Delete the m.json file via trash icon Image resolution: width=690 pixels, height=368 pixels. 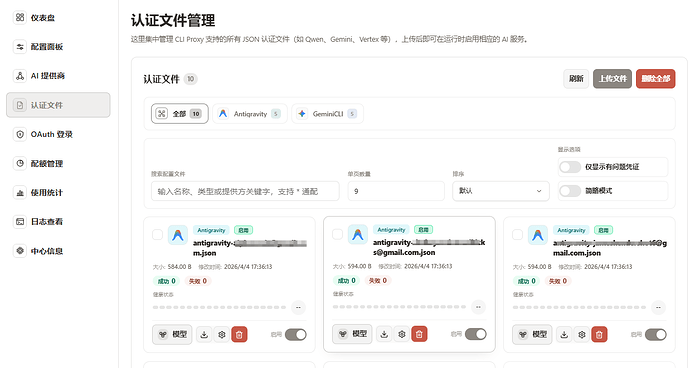[239, 335]
